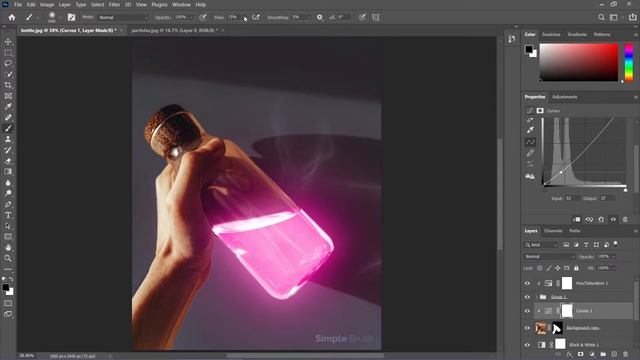Select the Pen tool

pos(8,204)
